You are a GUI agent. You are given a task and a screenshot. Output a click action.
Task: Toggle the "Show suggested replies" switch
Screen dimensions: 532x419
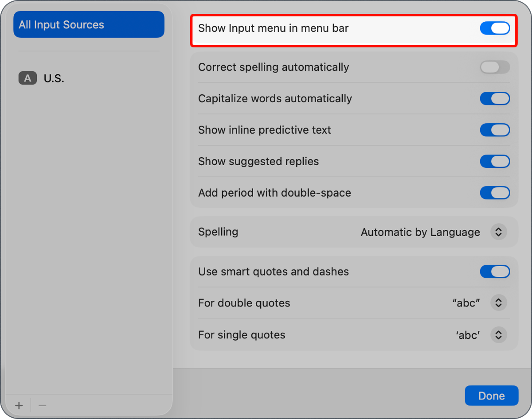pyautogui.click(x=495, y=161)
